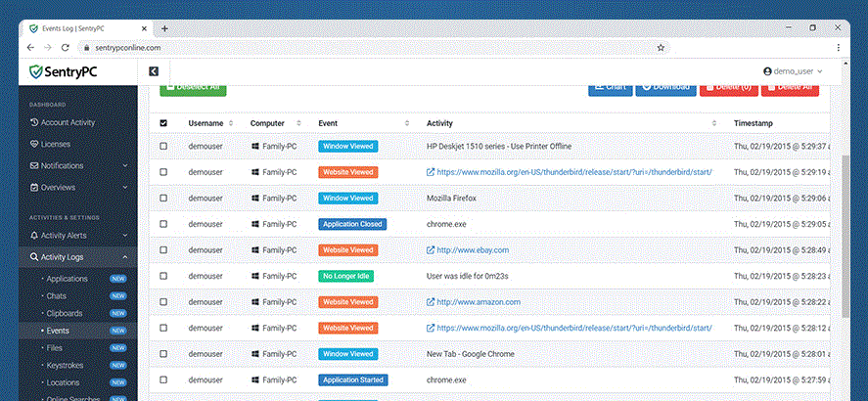868x401 pixels.
Task: Check the Application Started chrome.exe row
Action: click(163, 380)
